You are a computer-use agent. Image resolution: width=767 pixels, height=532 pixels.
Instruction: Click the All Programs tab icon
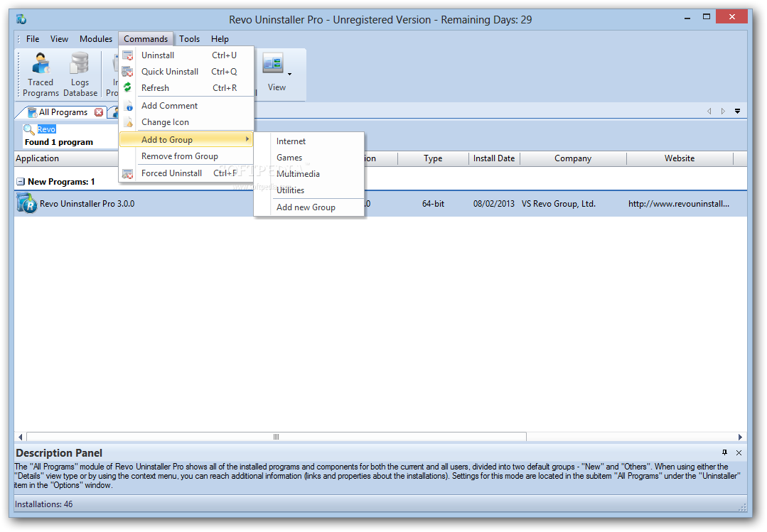[32, 112]
